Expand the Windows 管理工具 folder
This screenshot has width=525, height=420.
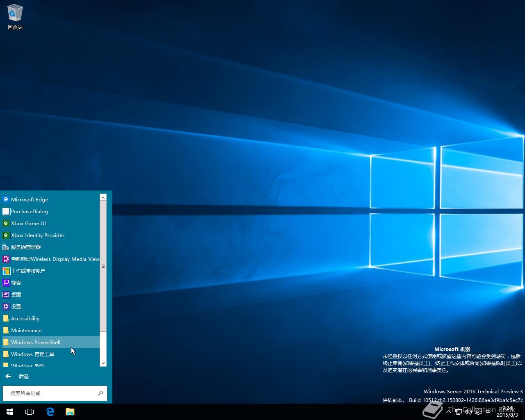click(50, 354)
